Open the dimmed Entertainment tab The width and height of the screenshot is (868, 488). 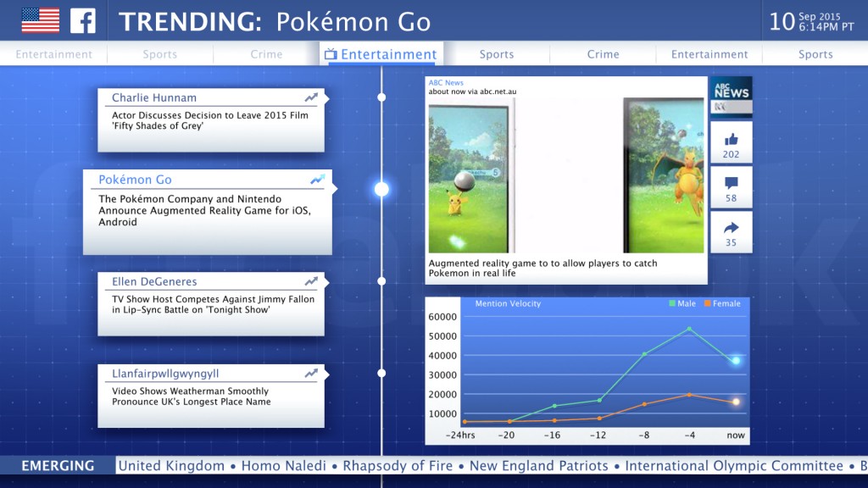tap(53, 54)
